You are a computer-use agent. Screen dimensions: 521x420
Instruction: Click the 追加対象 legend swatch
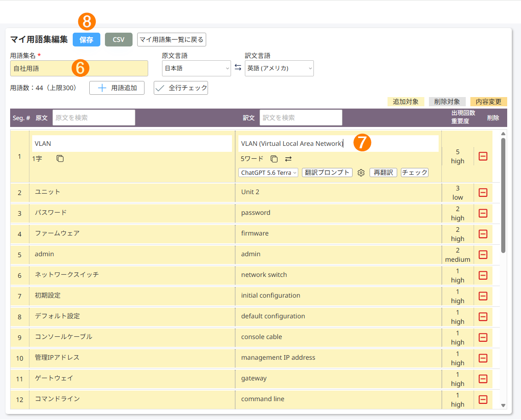pyautogui.click(x=405, y=102)
